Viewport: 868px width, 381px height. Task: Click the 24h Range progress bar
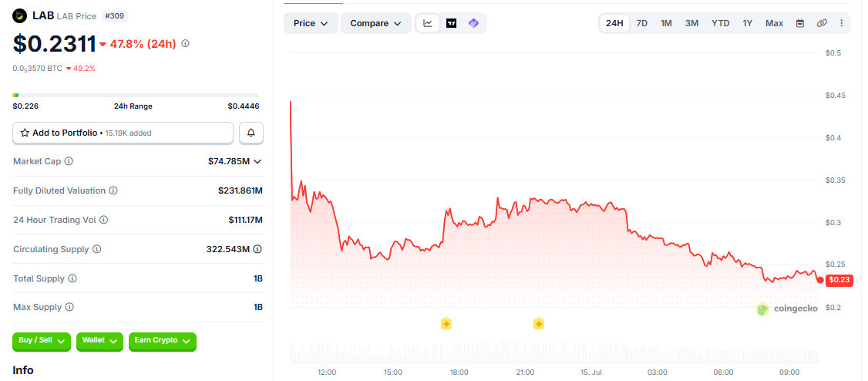pyautogui.click(x=136, y=96)
